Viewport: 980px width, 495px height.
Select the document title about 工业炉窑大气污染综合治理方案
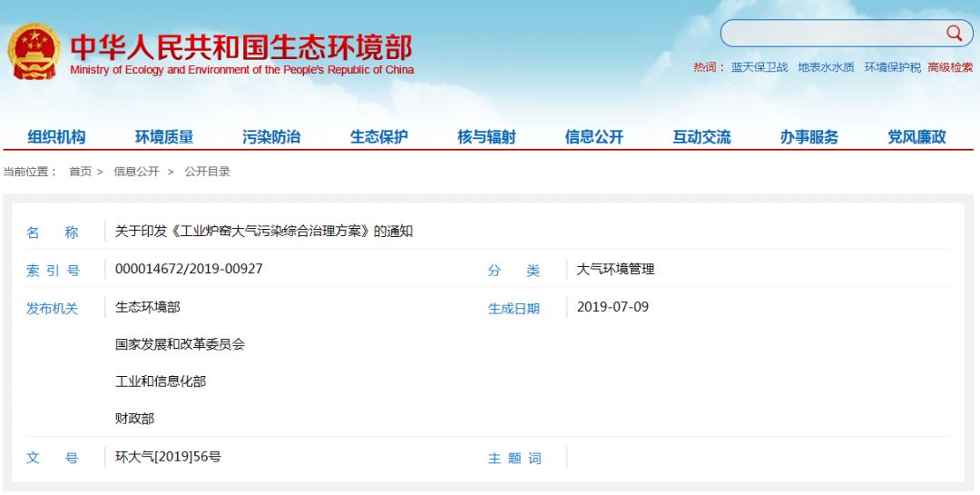point(264,232)
